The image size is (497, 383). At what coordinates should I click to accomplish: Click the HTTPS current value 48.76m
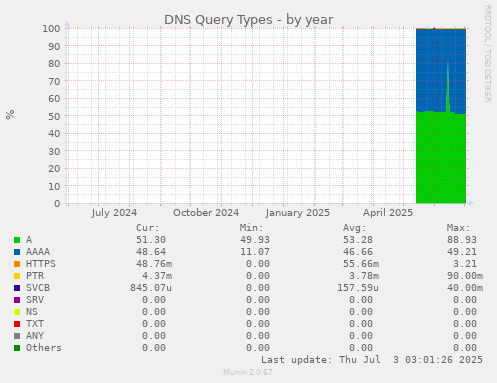pos(154,264)
